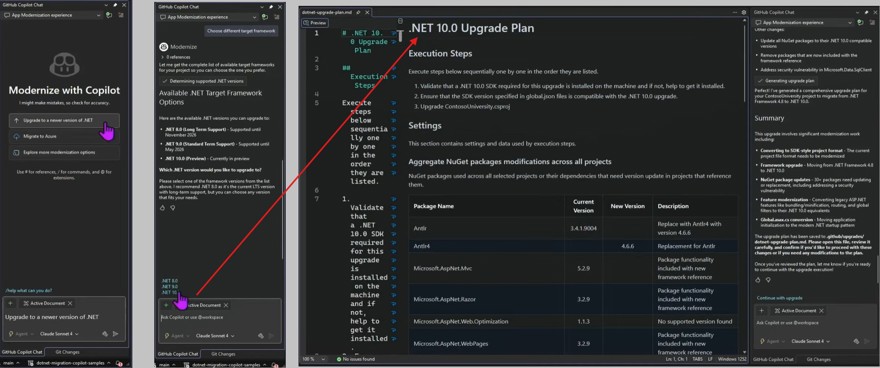Open Claude Sonnet 4 model dropdown in middle chat
880x368 pixels.
pyautogui.click(x=214, y=335)
